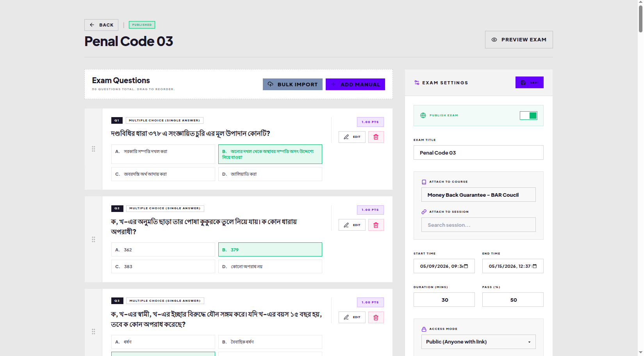Click the Start Time date field
This screenshot has height=356, width=644.
(444, 266)
